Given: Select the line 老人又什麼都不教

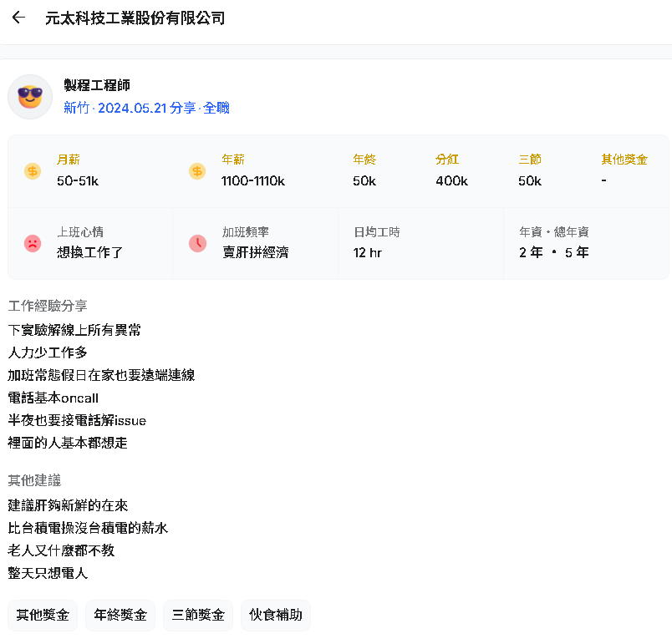Looking at the screenshot, I should 61,550.
